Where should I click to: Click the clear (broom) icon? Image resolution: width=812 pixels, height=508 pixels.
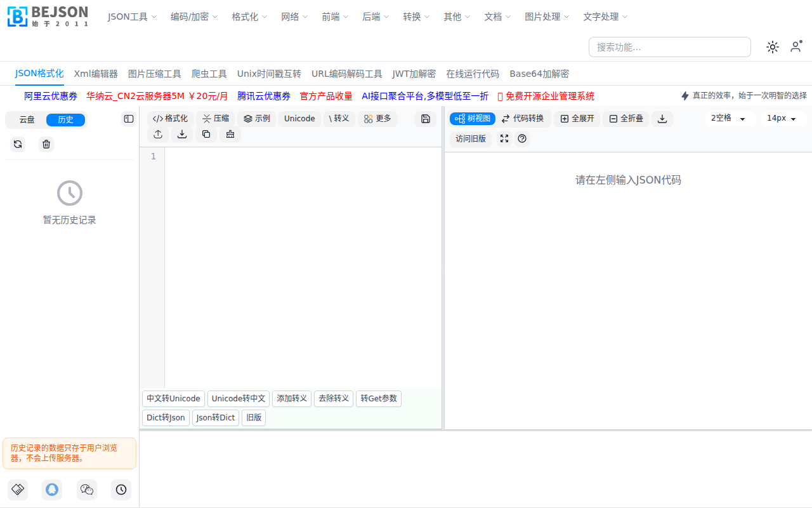[x=230, y=135]
